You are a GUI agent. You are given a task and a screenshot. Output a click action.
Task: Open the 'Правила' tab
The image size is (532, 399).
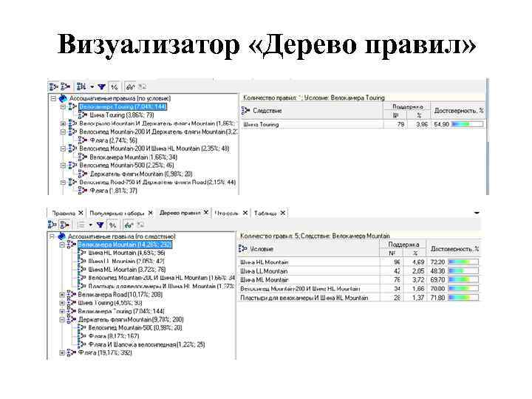64,213
